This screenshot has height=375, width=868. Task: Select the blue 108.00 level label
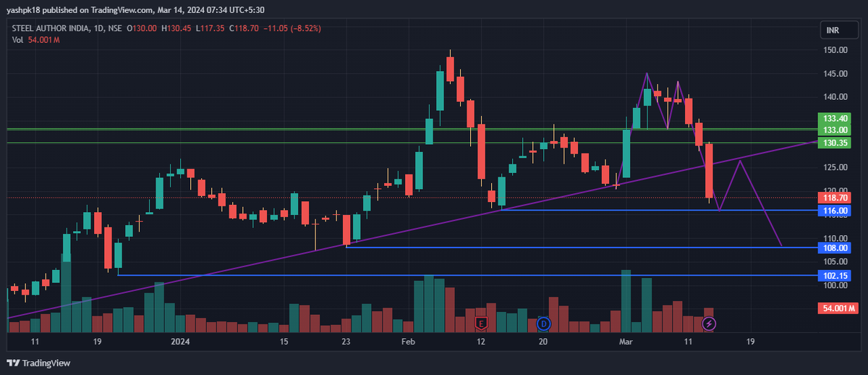point(833,248)
